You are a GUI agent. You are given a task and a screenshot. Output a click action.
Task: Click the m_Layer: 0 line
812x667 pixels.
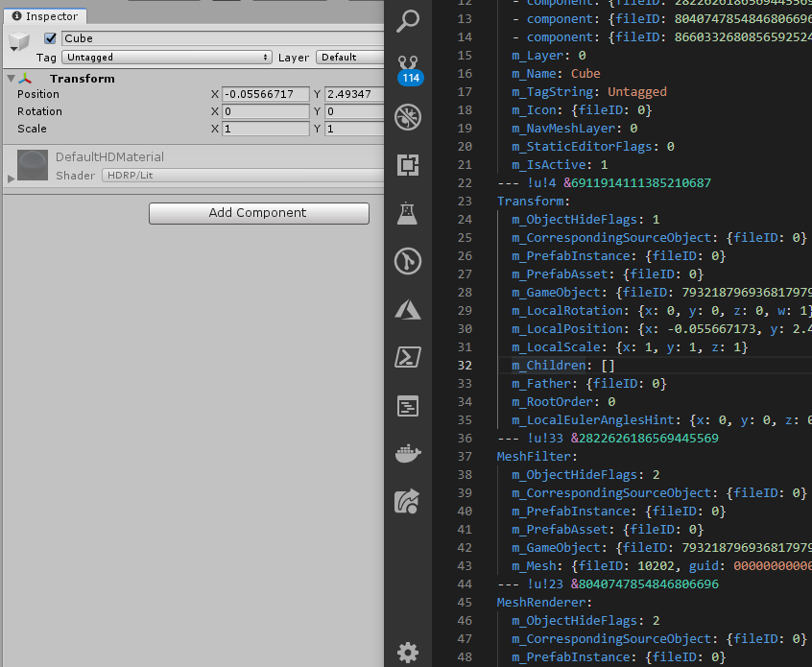(549, 56)
